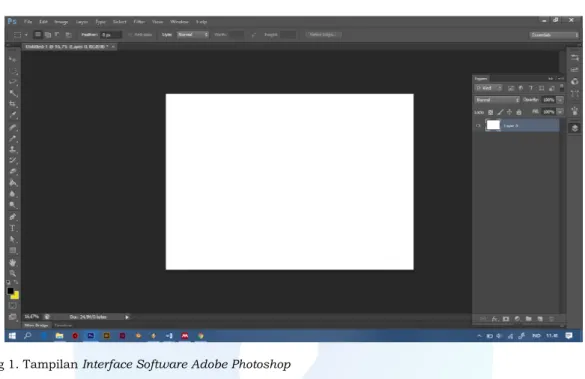Screen dimensions: 585x379
Task: Choose Subtract from selection mode
Action: coord(58,35)
